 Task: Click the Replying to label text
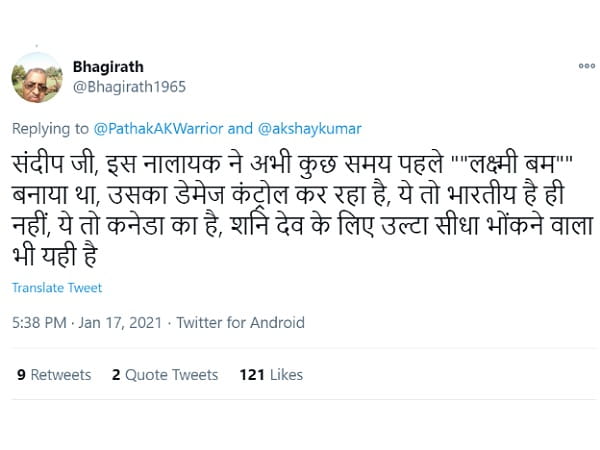click(50, 129)
